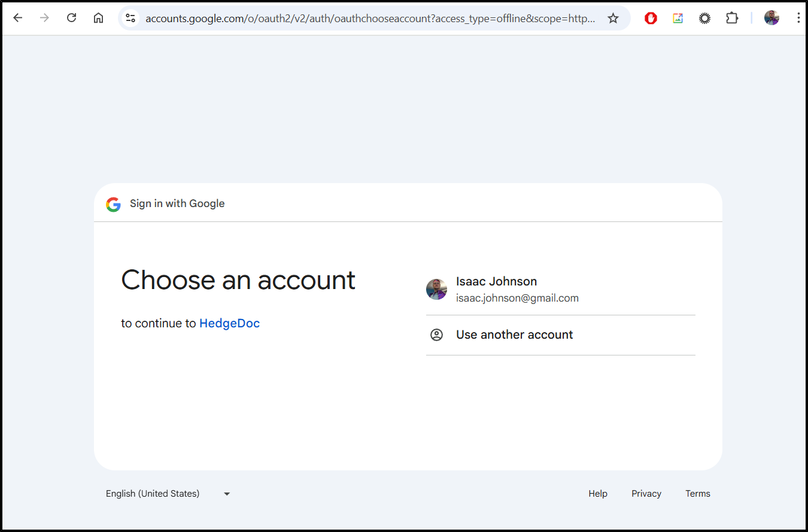Go back with the browser back arrow
Screen dimensions: 808x532
[18, 18]
